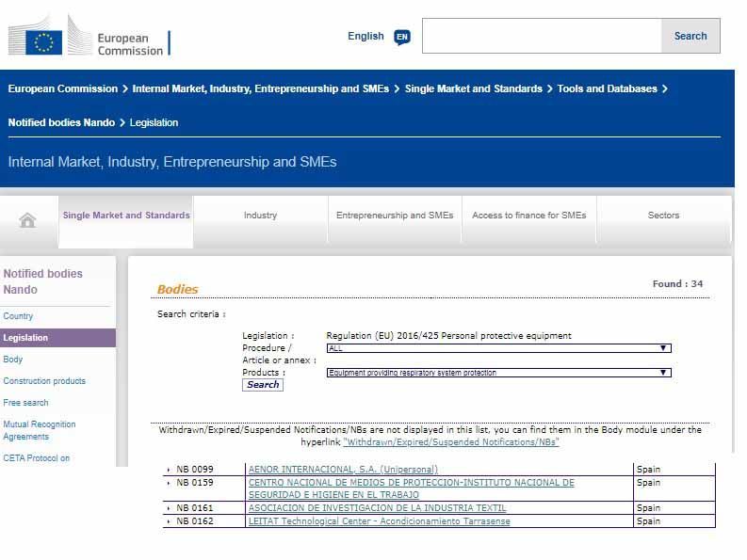Click Notified bodies Nando breadcrumb
The image size is (747, 560).
click(x=61, y=122)
